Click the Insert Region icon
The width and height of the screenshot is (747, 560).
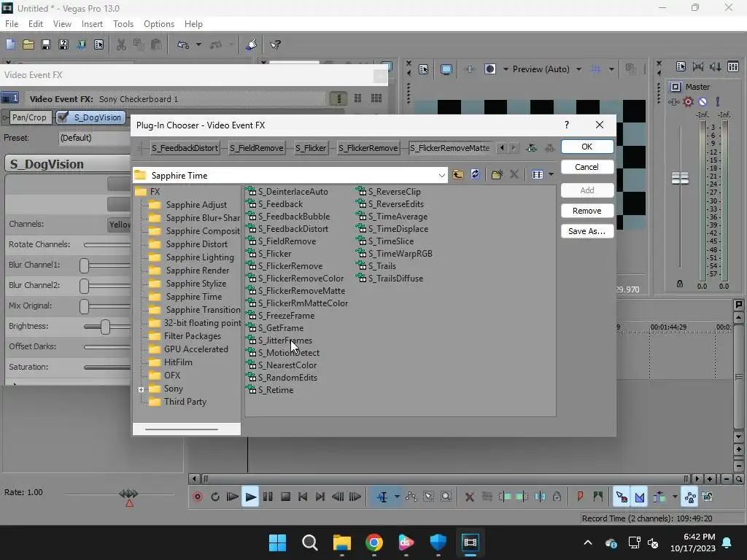598,497
